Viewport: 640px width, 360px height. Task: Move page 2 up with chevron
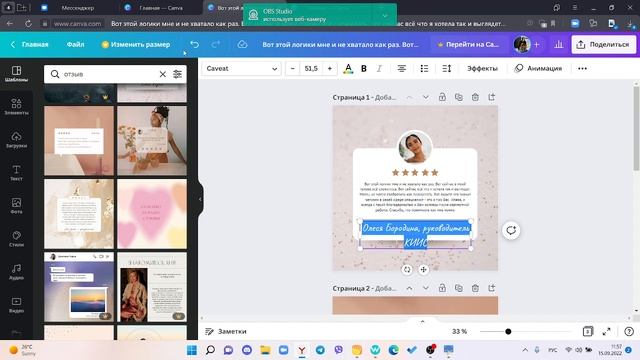(x=409, y=288)
